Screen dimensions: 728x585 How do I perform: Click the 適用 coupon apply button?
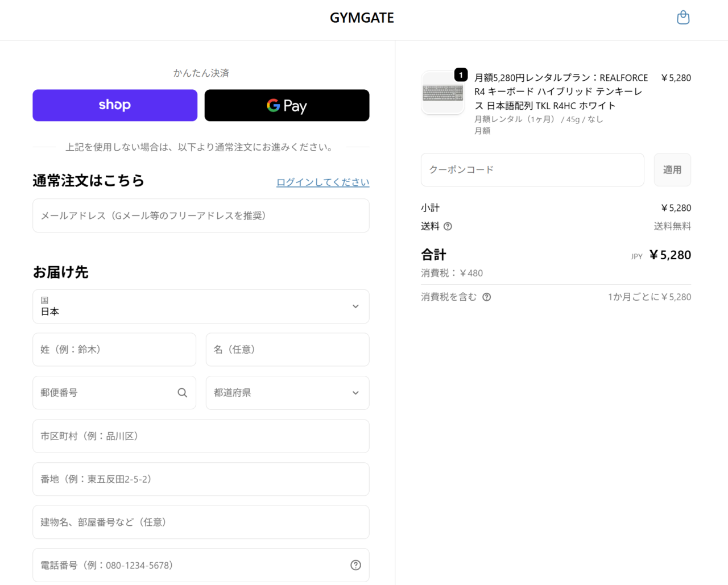point(672,169)
